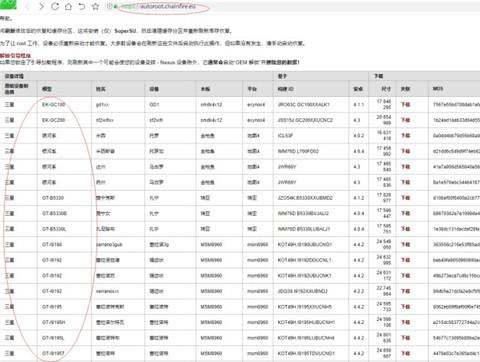Click the browser forward arrow
480x362 pixels.
[x=41, y=6]
